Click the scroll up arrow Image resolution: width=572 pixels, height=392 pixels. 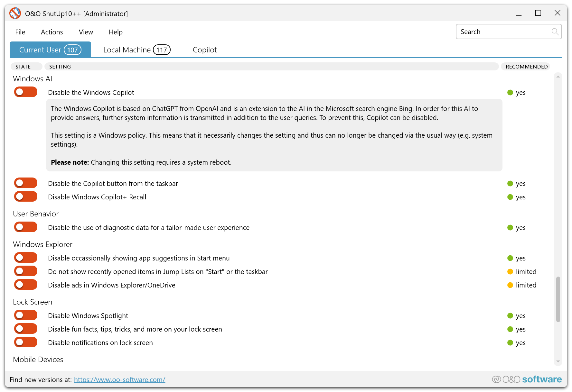[x=558, y=77]
